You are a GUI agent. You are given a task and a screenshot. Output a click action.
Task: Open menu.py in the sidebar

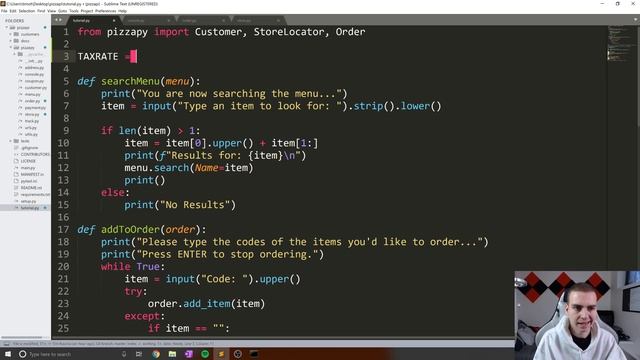coord(33,94)
